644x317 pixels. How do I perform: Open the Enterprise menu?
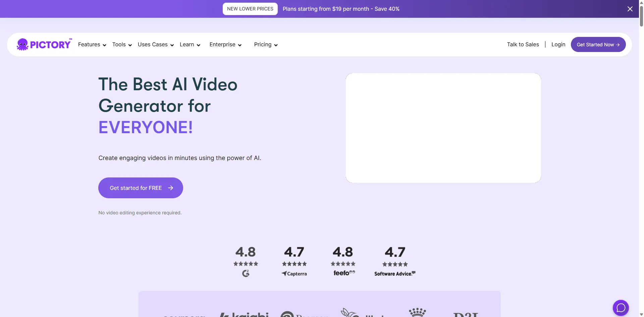[225, 45]
